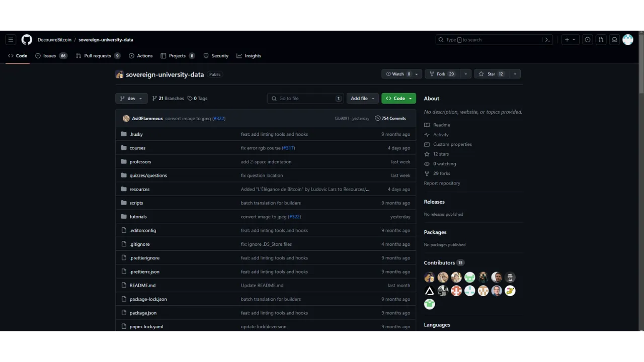Open commit message 'fix question location'
The image size is (644, 362).
(x=262, y=175)
